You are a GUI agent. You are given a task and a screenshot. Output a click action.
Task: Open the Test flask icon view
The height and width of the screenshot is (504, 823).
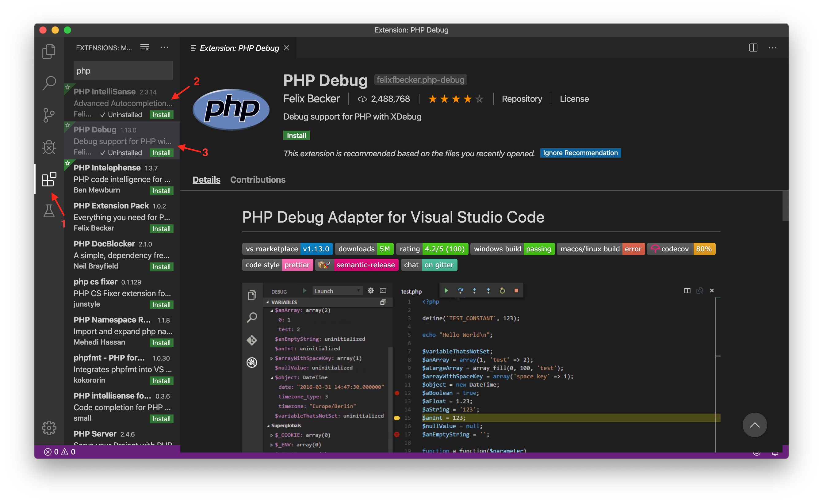pos(49,211)
